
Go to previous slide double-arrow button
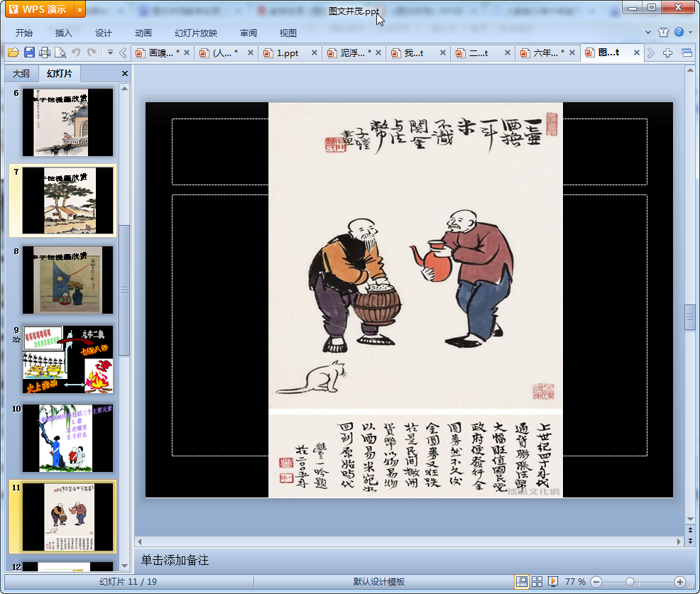point(690,530)
